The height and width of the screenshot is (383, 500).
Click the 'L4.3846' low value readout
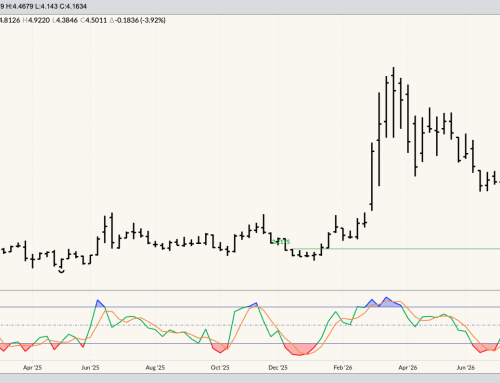[x=65, y=20]
